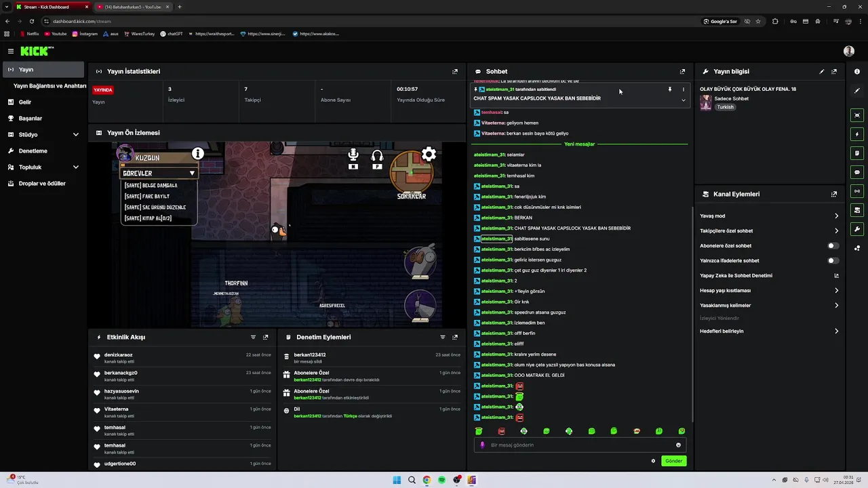Image resolution: width=868 pixels, height=488 pixels.
Task: Open Yasaklanmış kelimeler options arrow
Action: tap(836, 305)
